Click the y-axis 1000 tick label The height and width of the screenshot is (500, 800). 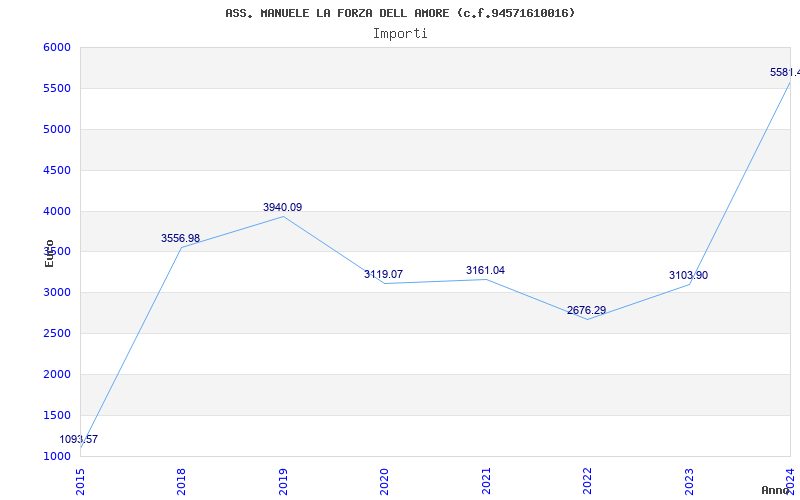point(57,456)
